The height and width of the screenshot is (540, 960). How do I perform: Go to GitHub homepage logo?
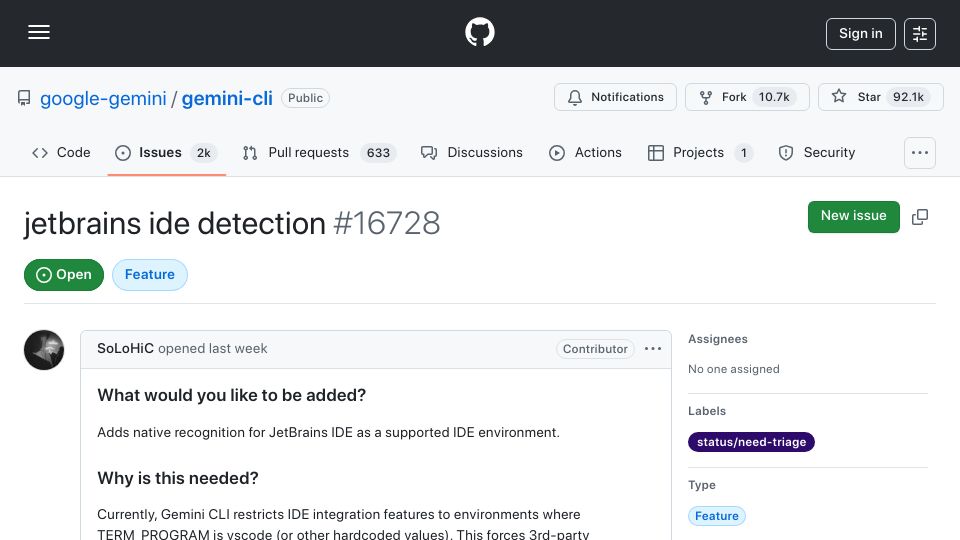479,32
